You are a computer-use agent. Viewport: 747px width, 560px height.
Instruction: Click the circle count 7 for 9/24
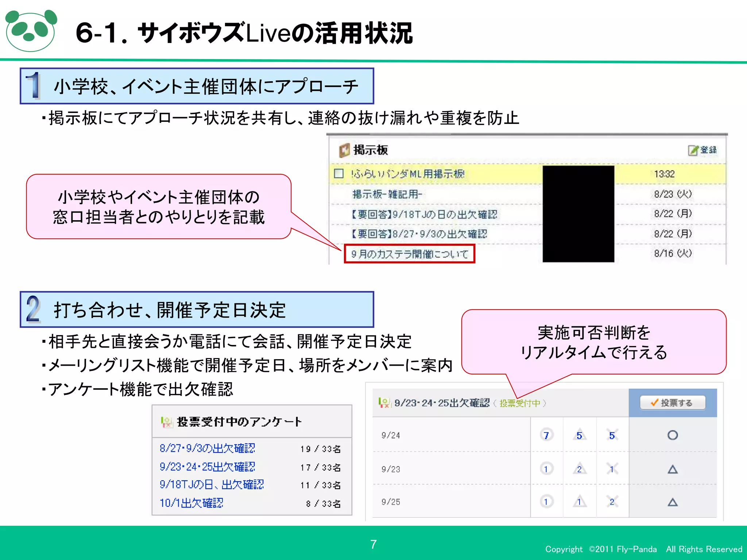pyautogui.click(x=546, y=435)
